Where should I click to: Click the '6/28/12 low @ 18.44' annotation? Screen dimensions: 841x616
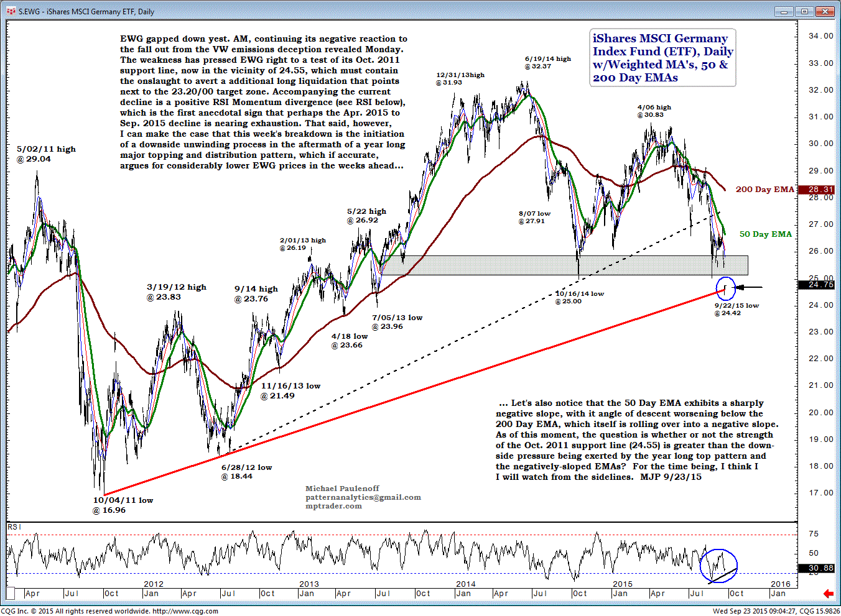246,472
